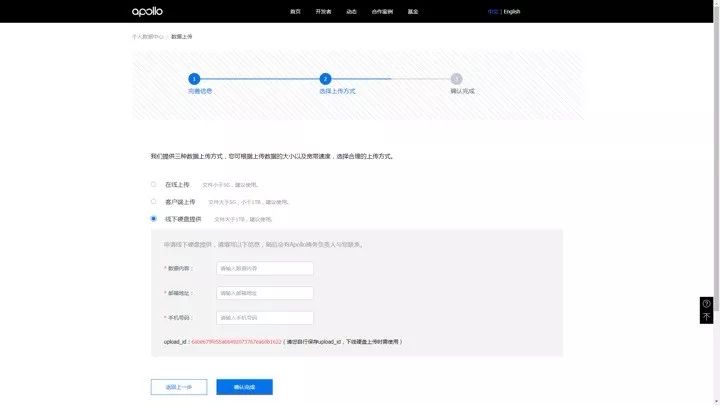The image size is (720, 405).
Task: Click the help question-mark icon
Action: [706, 304]
